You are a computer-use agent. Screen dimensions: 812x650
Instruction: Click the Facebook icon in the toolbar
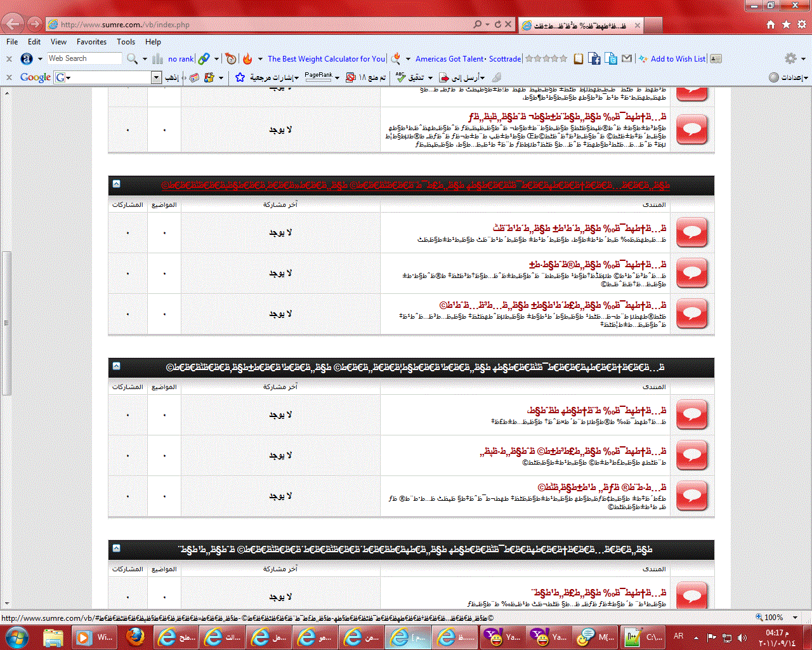[594, 59]
